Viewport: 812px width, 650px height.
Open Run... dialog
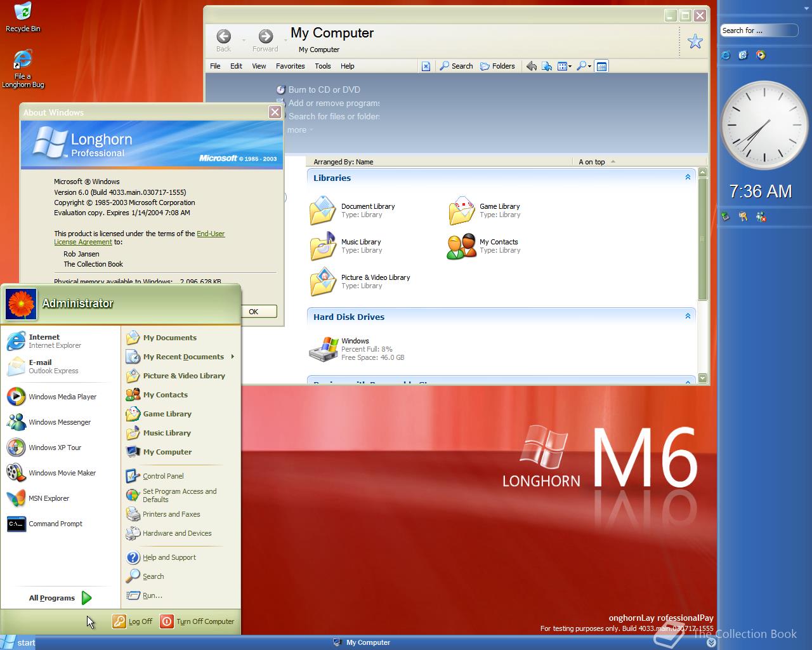click(144, 595)
